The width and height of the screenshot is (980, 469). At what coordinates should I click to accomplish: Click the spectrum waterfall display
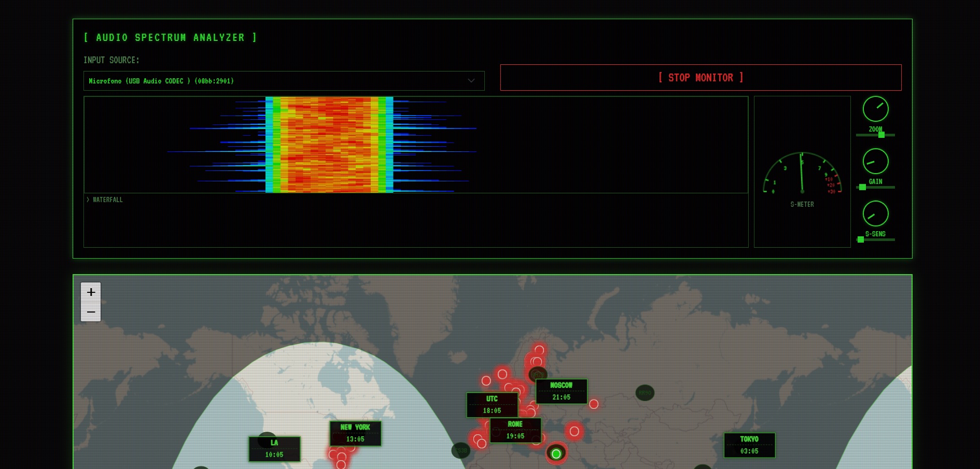(415, 145)
